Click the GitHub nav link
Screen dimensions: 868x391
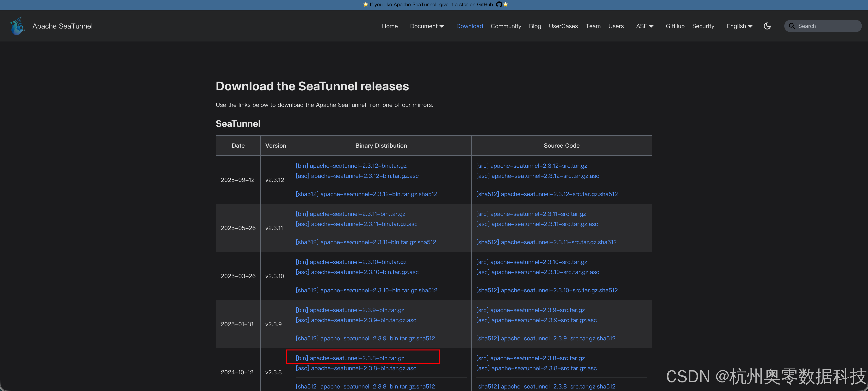coord(675,26)
